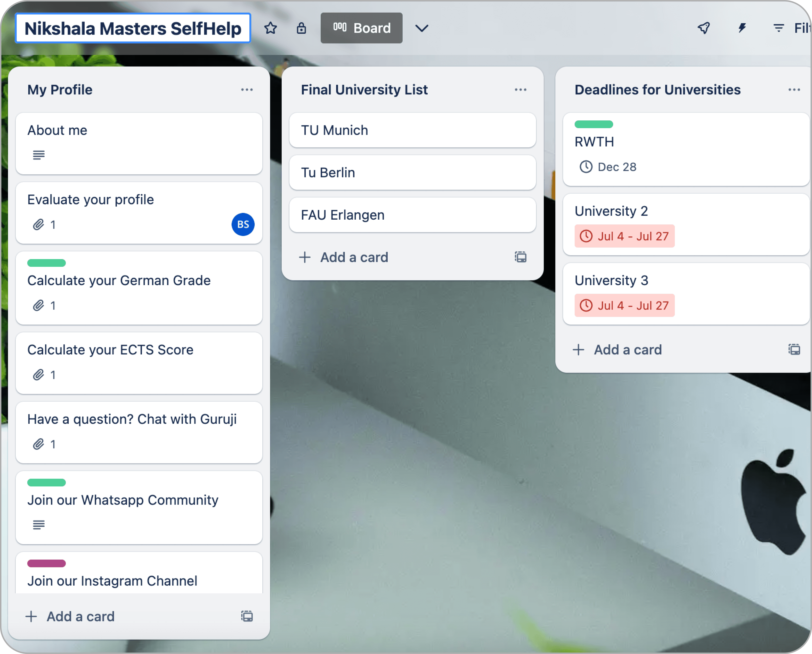Open the lightning bolt Automation icon
Viewport: 812px width, 654px height.
pos(742,28)
